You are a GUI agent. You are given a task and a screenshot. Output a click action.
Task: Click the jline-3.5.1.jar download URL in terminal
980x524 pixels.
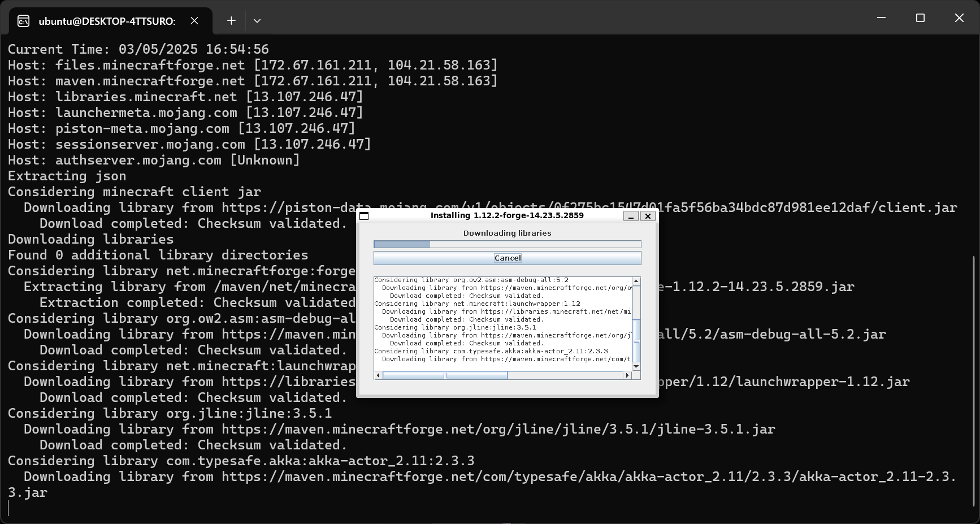[498, 429]
